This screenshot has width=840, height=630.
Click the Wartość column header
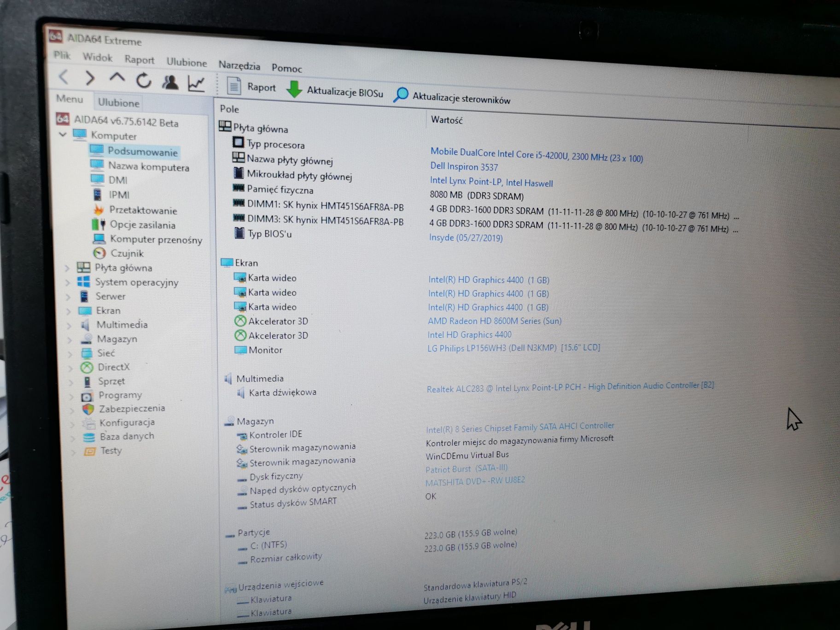point(447,120)
